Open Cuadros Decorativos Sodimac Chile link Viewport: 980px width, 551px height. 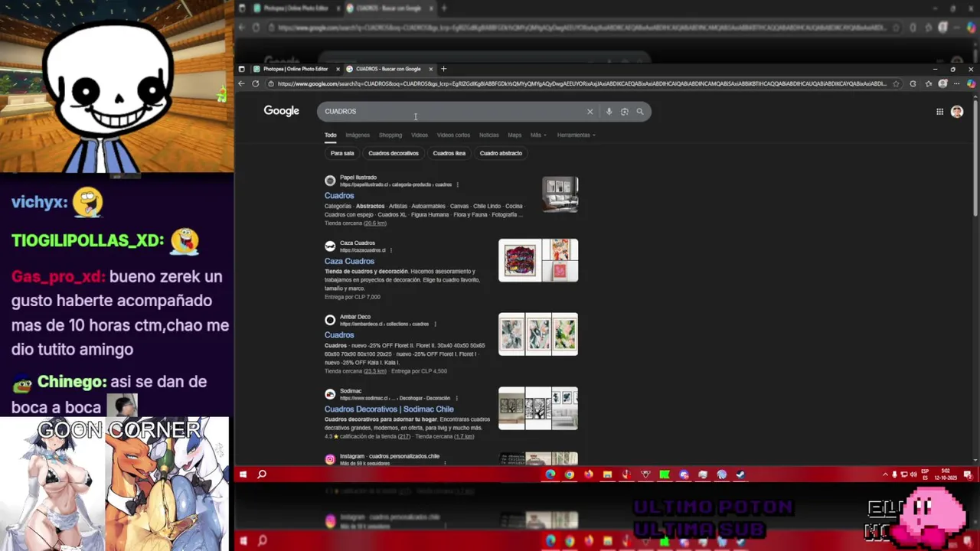point(389,409)
